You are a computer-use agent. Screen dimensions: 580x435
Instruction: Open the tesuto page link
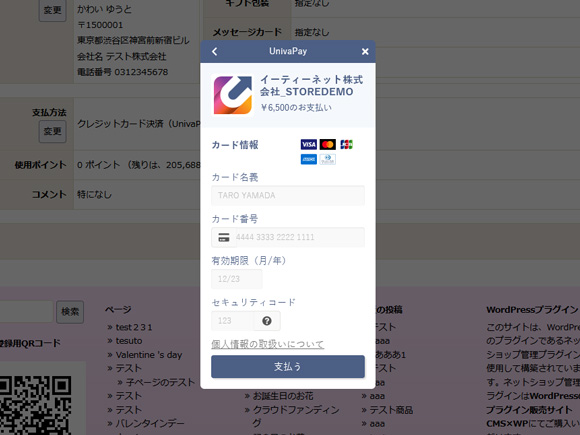(x=129, y=341)
